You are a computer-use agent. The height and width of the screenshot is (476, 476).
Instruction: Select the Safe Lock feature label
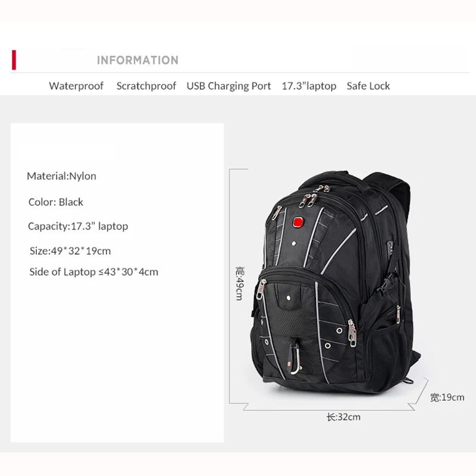pyautogui.click(x=368, y=86)
